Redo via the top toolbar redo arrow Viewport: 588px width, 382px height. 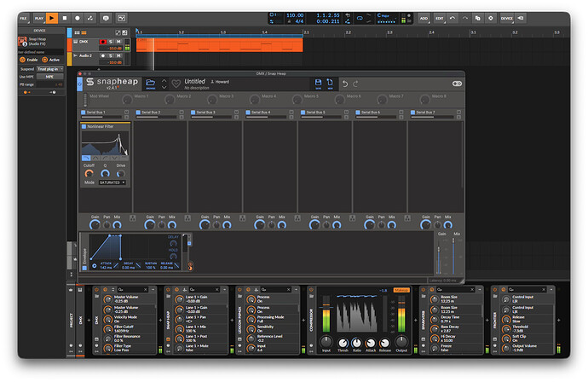[x=465, y=18]
